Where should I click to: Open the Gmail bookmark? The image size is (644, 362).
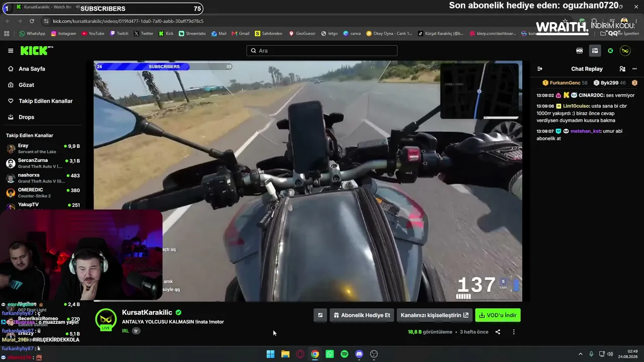pyautogui.click(x=240, y=34)
